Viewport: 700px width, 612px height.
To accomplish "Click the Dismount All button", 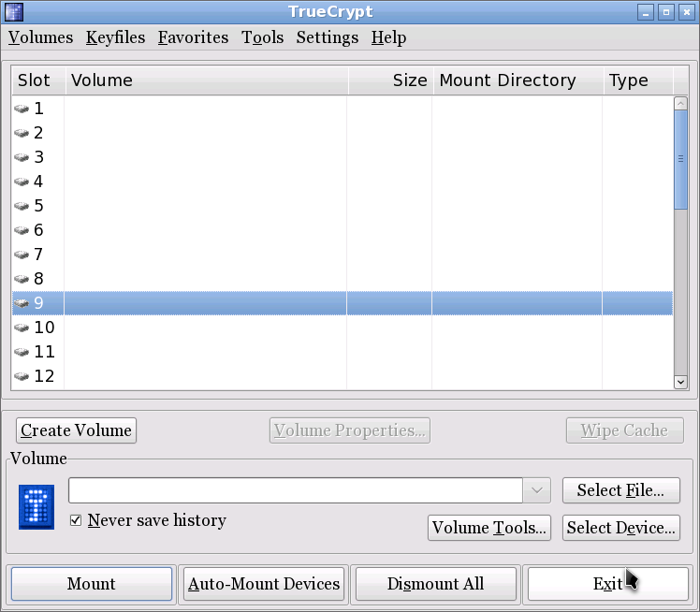I will pyautogui.click(x=436, y=584).
